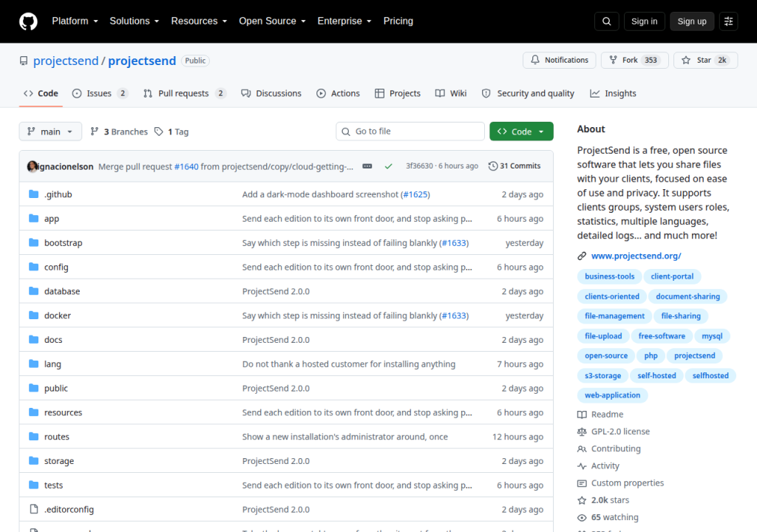The width and height of the screenshot is (757, 532).
Task: Click ignacionelson's avatar image
Action: tap(33, 166)
